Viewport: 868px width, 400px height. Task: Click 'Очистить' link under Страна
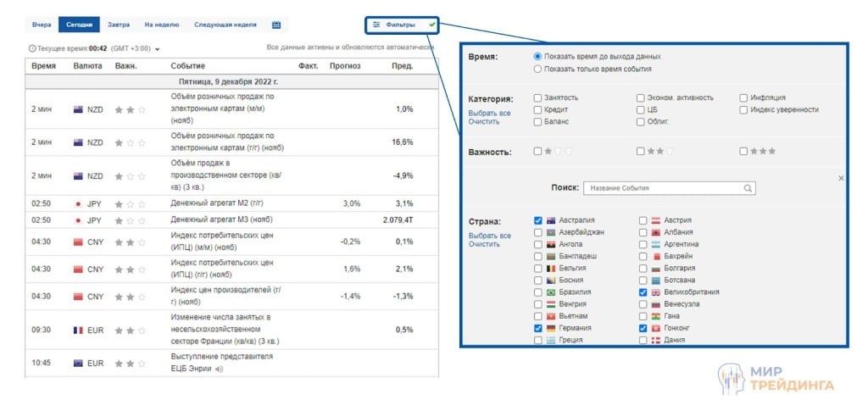pos(484,244)
